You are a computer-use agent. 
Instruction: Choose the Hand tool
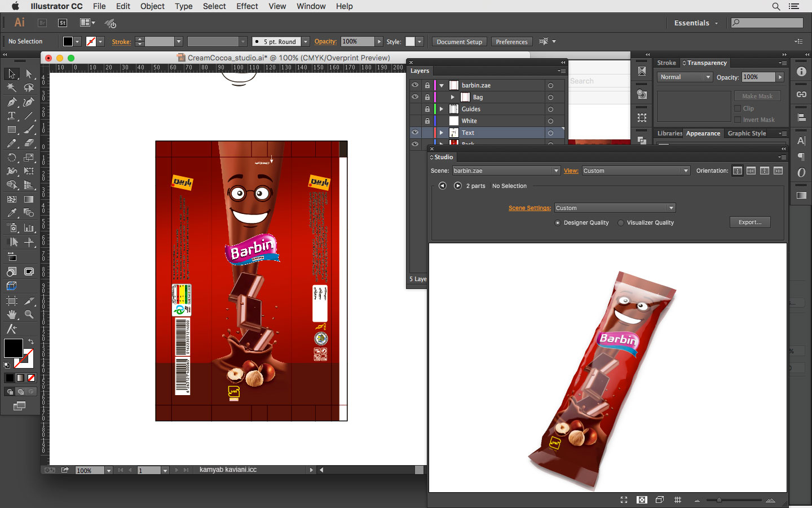pos(11,314)
